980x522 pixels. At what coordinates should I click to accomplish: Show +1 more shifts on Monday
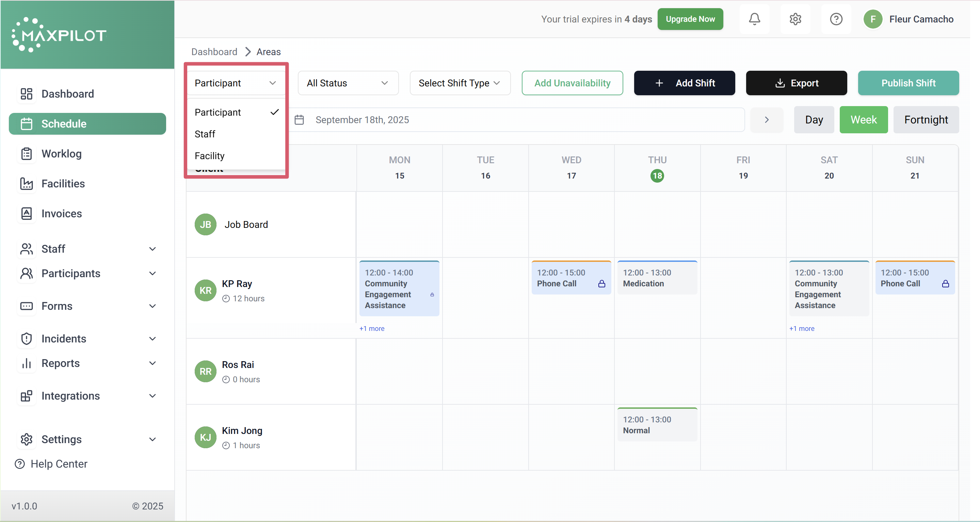point(372,329)
